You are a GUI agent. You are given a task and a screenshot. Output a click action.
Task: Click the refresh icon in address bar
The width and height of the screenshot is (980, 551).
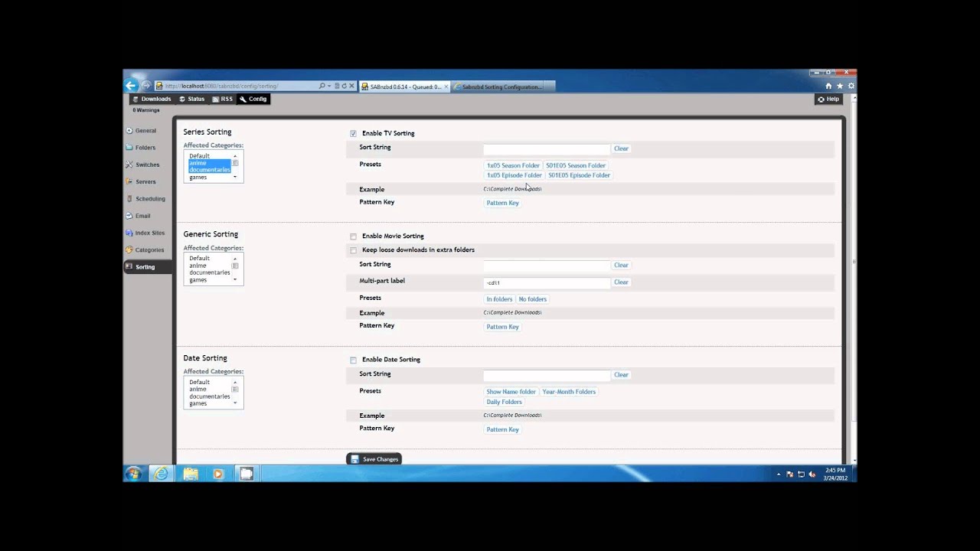tap(344, 86)
